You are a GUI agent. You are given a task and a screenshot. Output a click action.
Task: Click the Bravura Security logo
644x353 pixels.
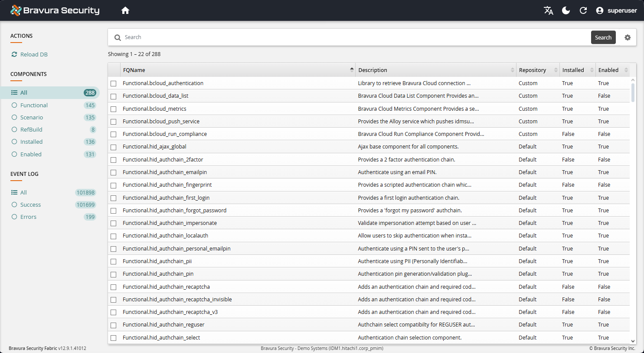pos(55,10)
